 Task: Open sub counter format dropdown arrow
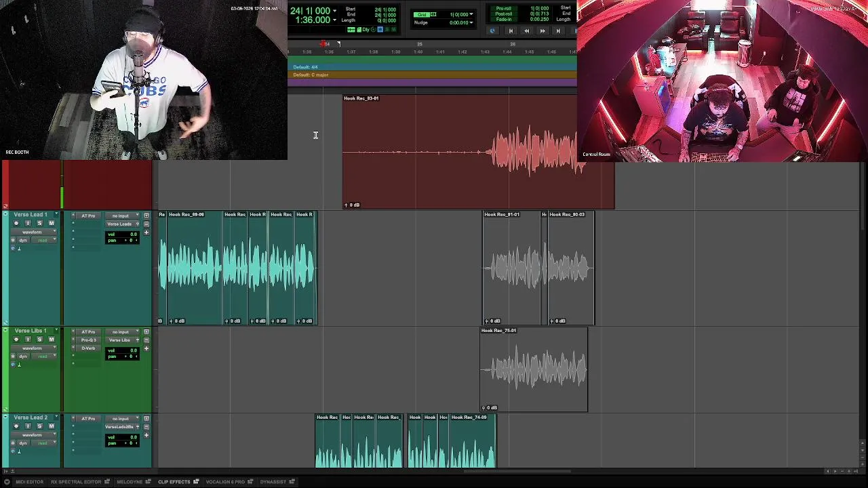[334, 20]
